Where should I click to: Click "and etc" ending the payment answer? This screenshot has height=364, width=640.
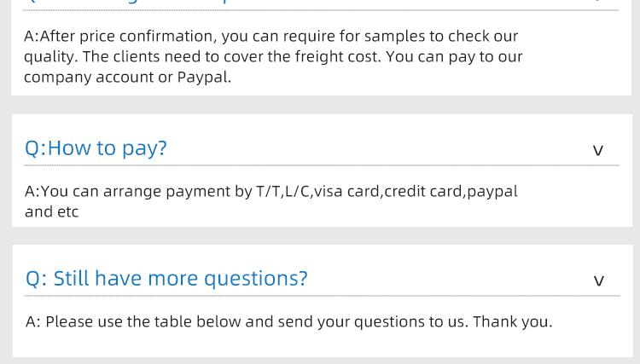(51, 211)
